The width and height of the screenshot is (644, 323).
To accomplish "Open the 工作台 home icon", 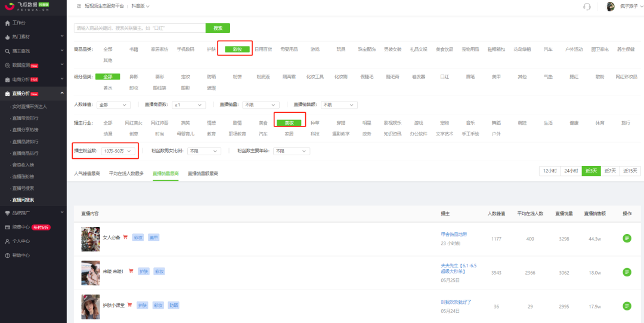I will point(7,23).
